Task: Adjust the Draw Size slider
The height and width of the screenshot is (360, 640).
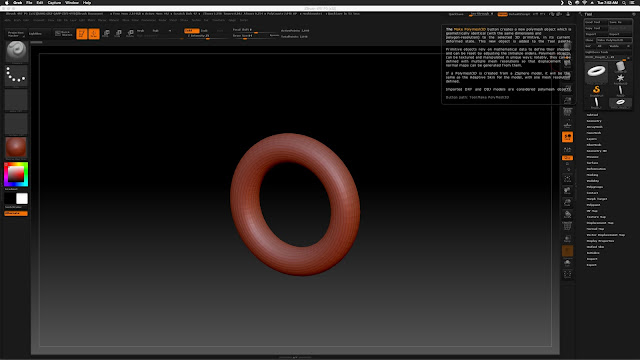Action: click(250, 36)
